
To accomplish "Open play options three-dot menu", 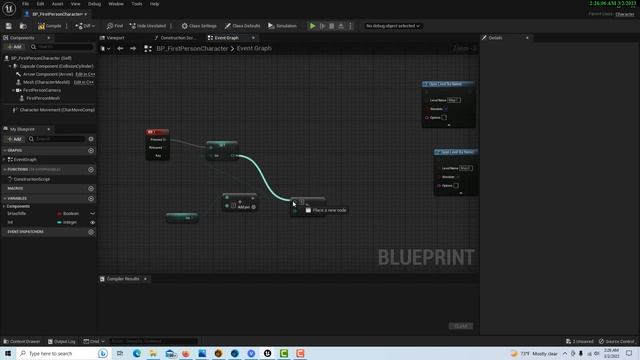I will point(350,26).
